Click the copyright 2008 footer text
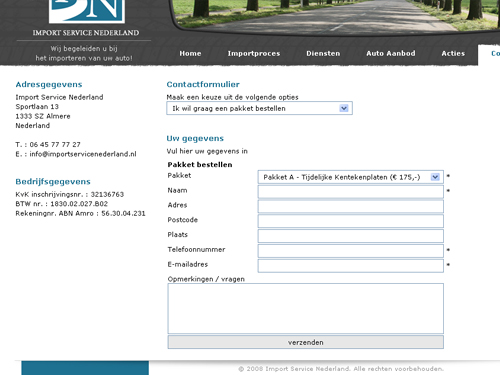This screenshot has height=375, width=500. click(341, 369)
